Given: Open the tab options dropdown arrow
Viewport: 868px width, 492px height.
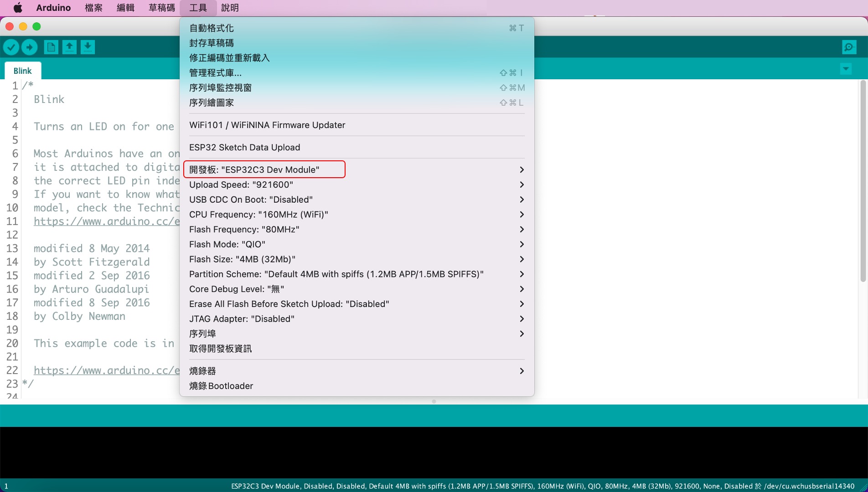Looking at the screenshot, I should click(846, 69).
